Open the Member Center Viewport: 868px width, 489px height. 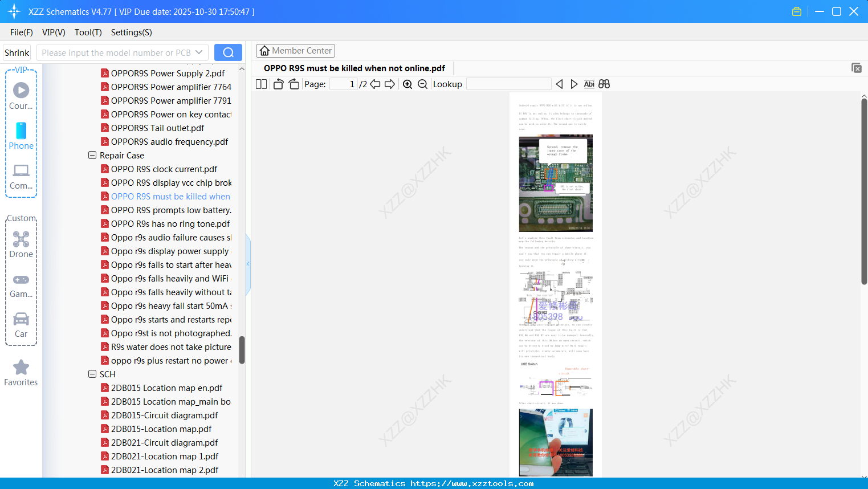coord(295,51)
